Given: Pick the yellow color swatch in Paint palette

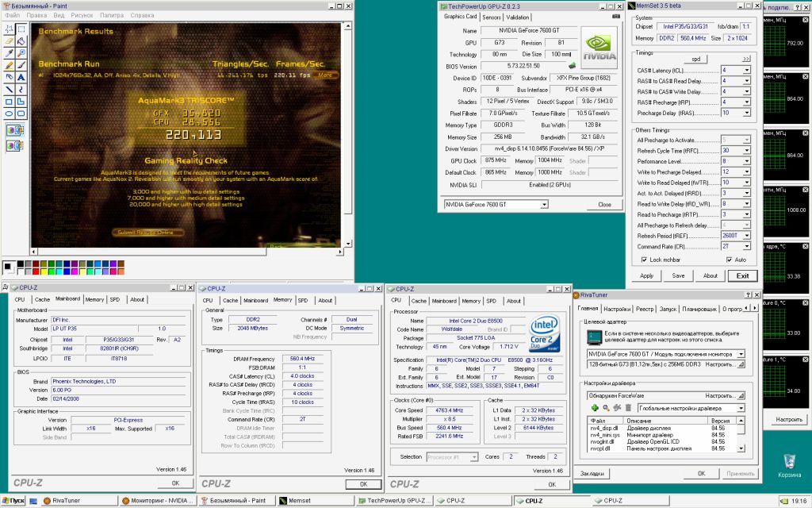Looking at the screenshot, I should pyautogui.click(x=44, y=271).
